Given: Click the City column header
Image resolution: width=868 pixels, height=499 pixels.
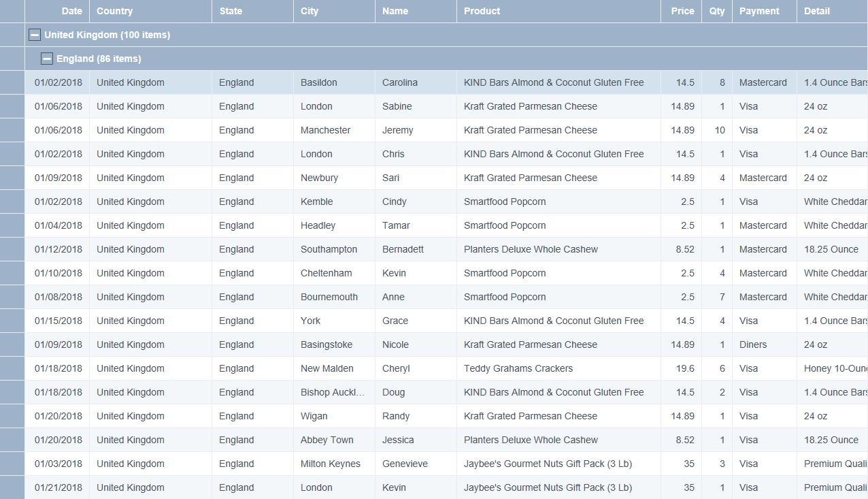Looking at the screenshot, I should 334,11.
